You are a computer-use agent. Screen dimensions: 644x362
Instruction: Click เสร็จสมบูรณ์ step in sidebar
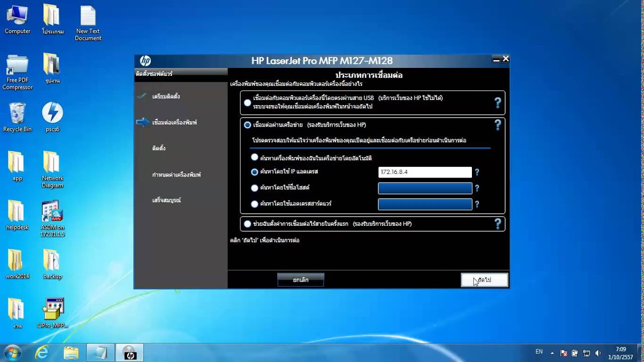tap(167, 200)
